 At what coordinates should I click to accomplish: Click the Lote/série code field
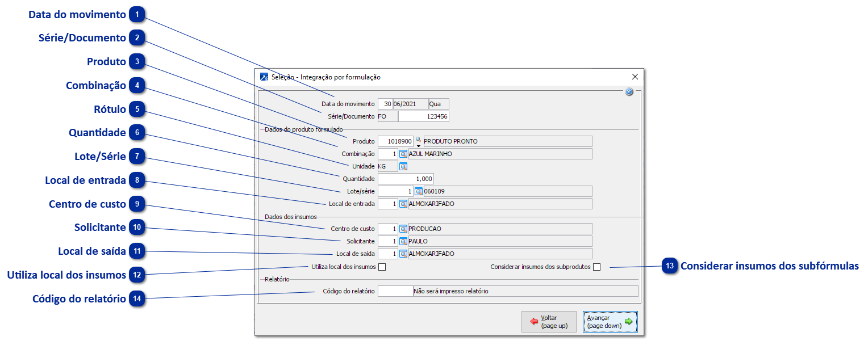(x=395, y=191)
